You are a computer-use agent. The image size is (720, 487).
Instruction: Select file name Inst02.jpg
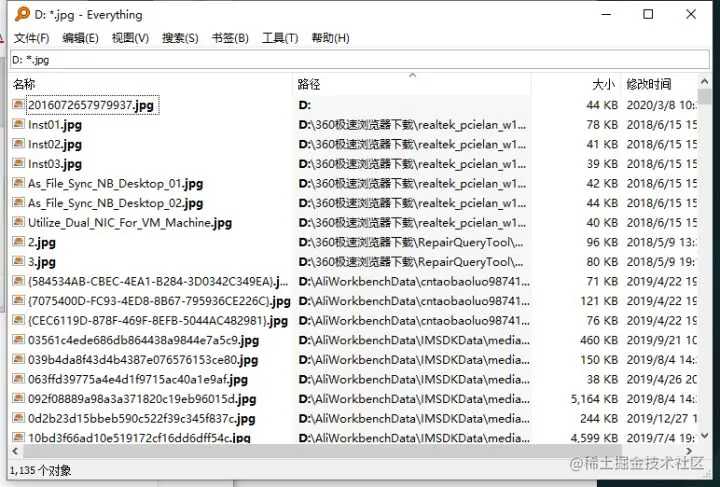pos(55,144)
